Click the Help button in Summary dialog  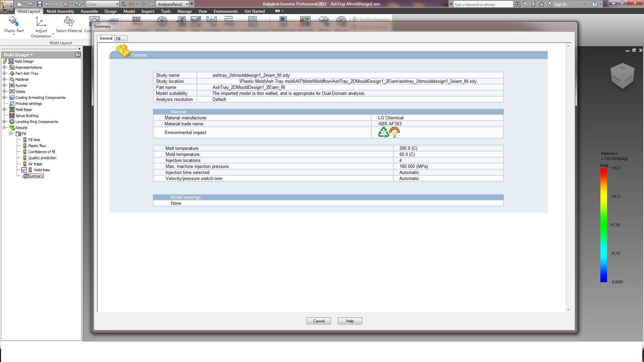pos(350,321)
